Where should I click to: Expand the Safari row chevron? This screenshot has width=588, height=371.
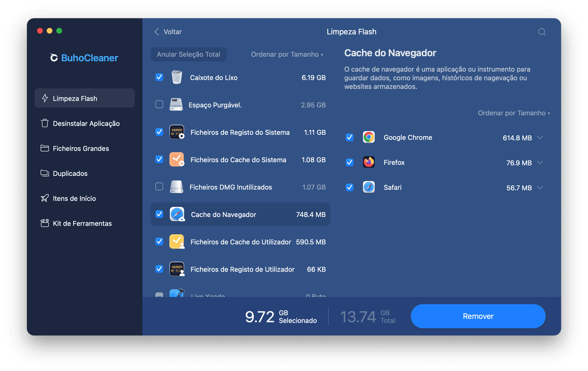(540, 188)
